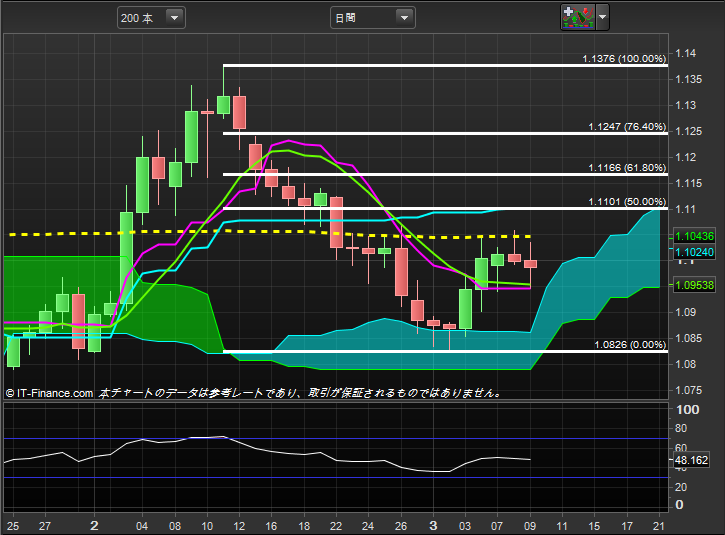The width and height of the screenshot is (725, 535).
Task: Click the date label 16 on axis
Action: click(271, 526)
